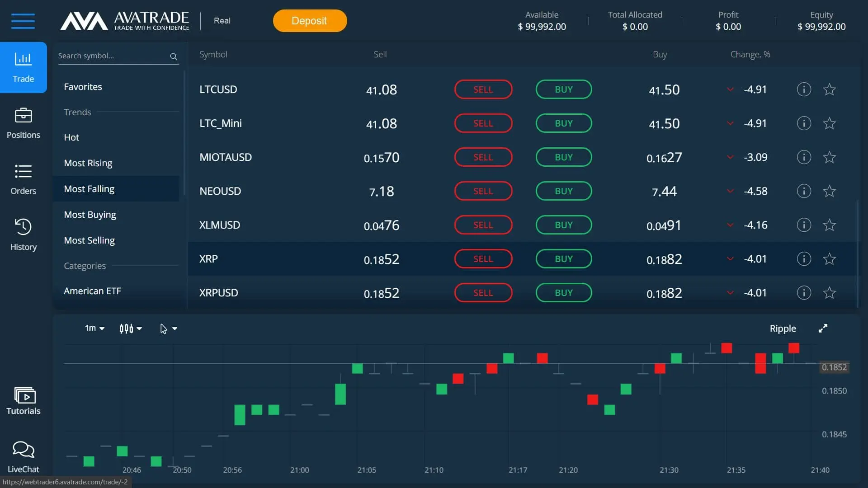Switch to the Most Rising list
Screen dimensions: 868x488
click(x=88, y=163)
